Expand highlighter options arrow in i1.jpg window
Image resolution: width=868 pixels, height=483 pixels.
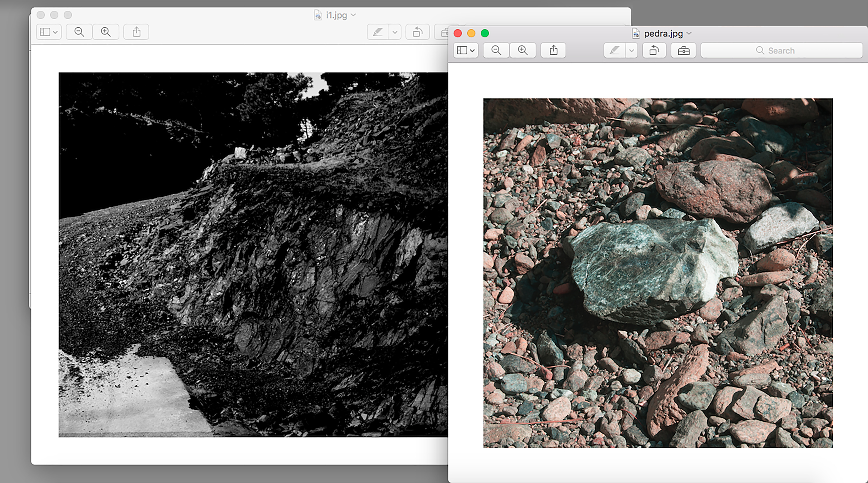[395, 32]
